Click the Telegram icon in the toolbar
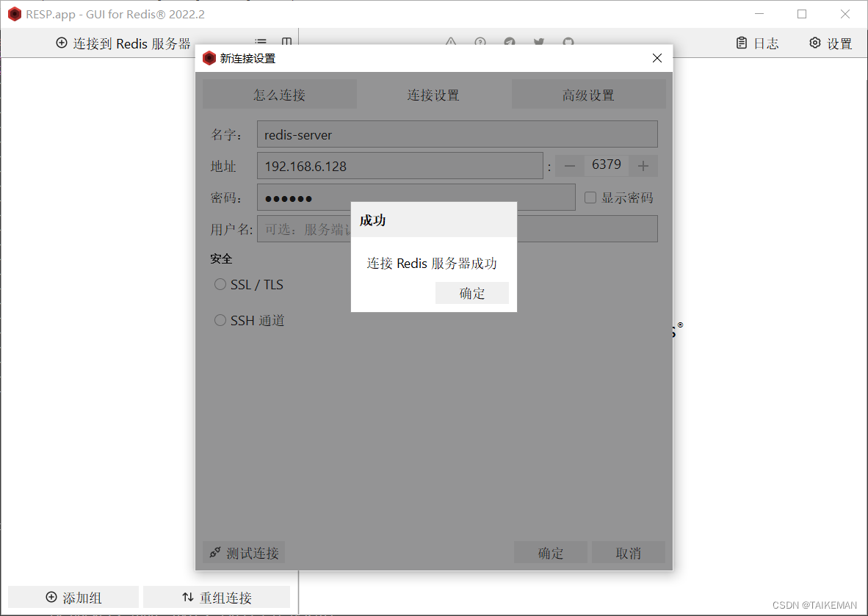 coord(510,42)
